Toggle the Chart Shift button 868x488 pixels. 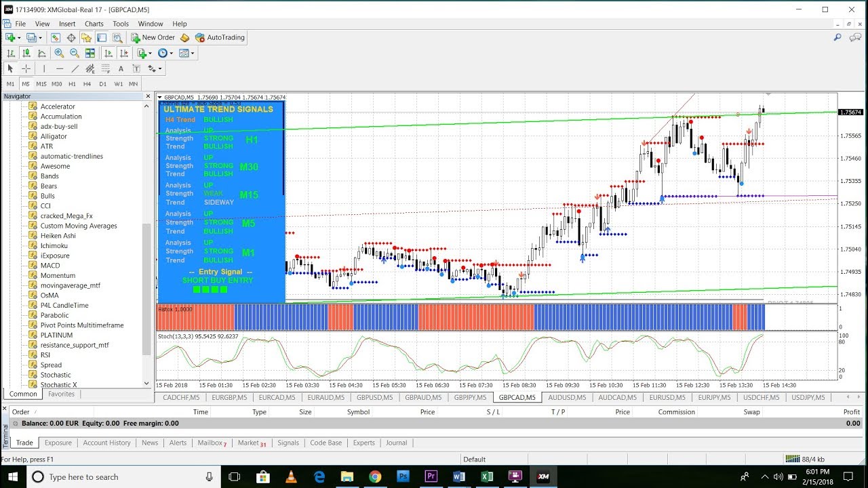click(123, 53)
